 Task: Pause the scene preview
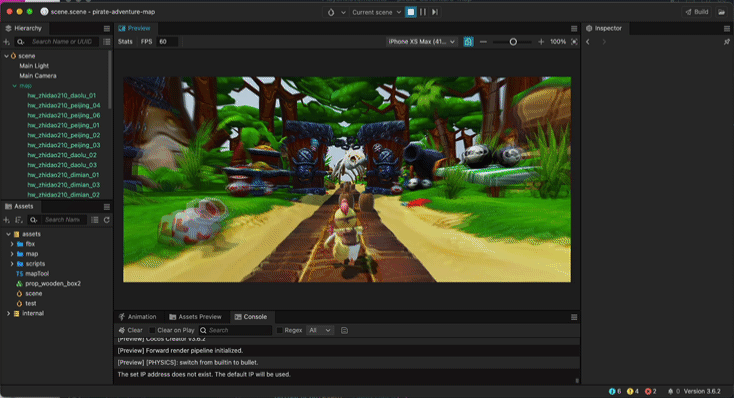[423, 12]
